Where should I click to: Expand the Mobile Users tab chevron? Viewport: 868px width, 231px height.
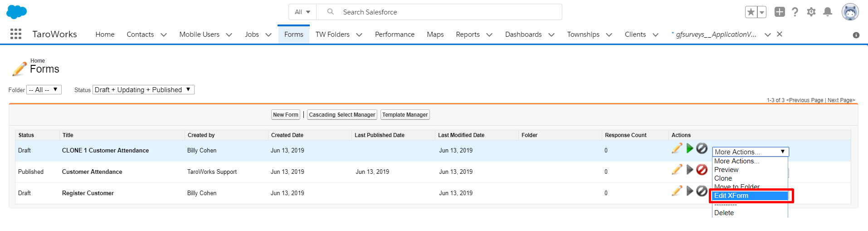pyautogui.click(x=229, y=34)
